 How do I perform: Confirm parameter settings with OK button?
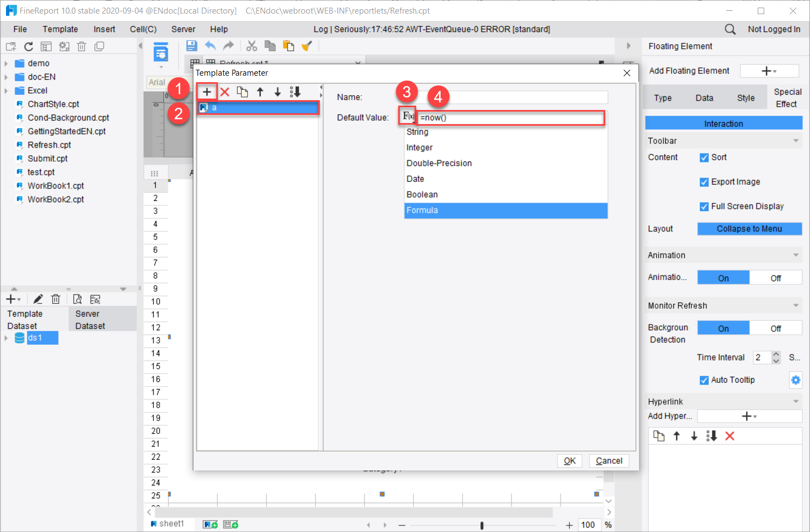(x=569, y=460)
